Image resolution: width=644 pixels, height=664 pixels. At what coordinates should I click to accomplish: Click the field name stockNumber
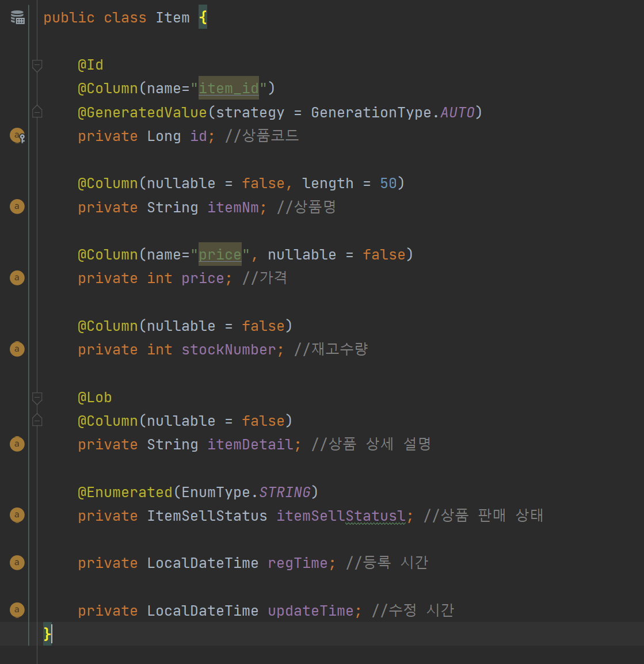(x=228, y=350)
